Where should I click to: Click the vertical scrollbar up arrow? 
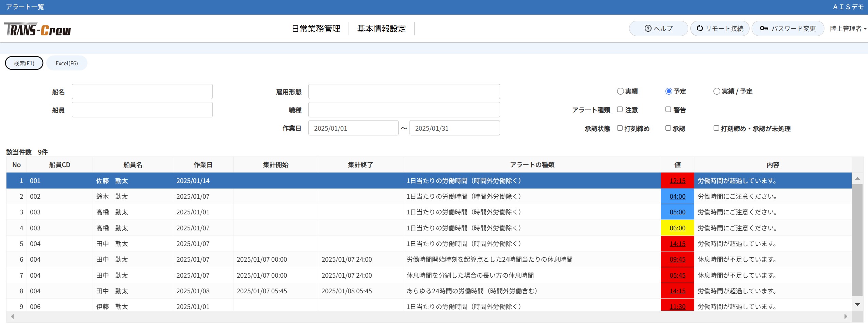coord(857,179)
